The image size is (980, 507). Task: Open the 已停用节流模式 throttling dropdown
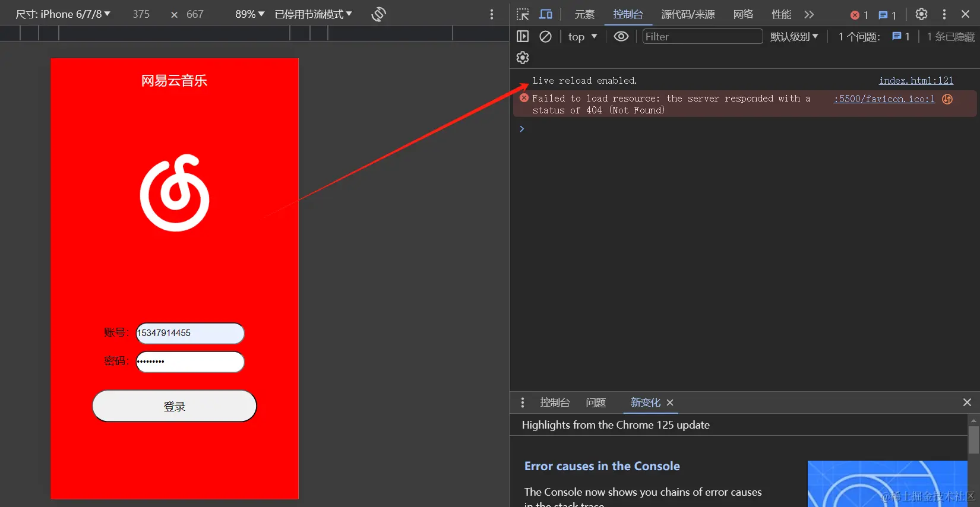tap(314, 14)
